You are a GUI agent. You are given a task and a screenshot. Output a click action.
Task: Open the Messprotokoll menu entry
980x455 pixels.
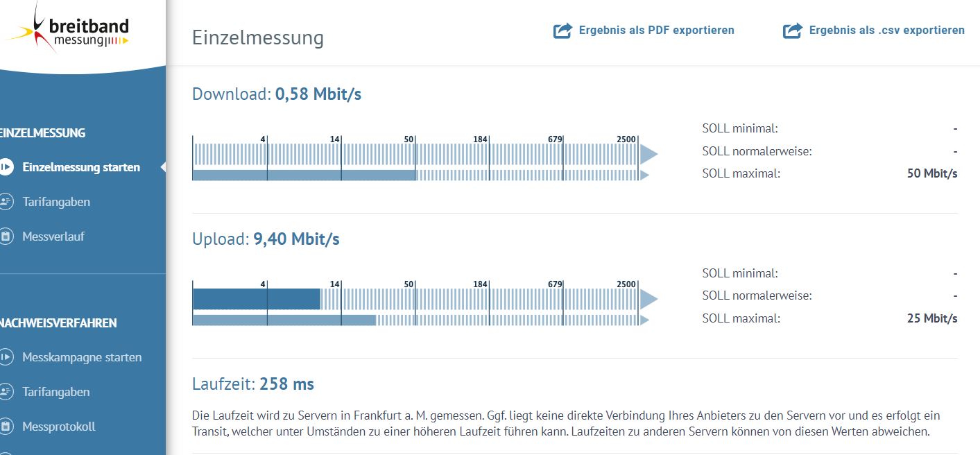click(x=59, y=427)
